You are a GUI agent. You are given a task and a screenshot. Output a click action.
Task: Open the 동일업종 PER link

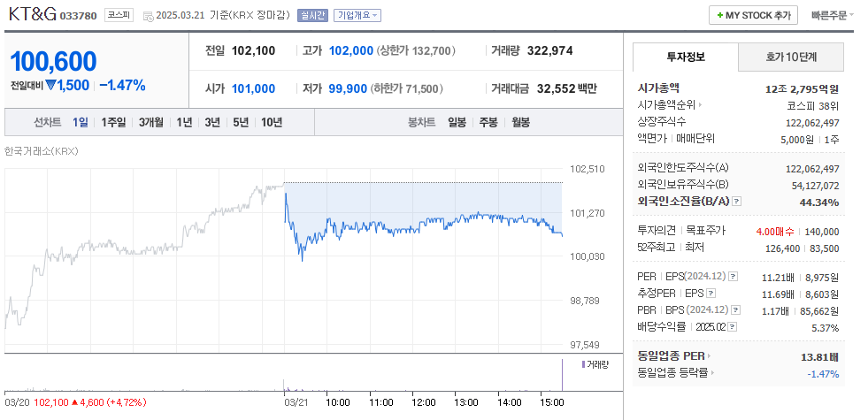(x=671, y=356)
